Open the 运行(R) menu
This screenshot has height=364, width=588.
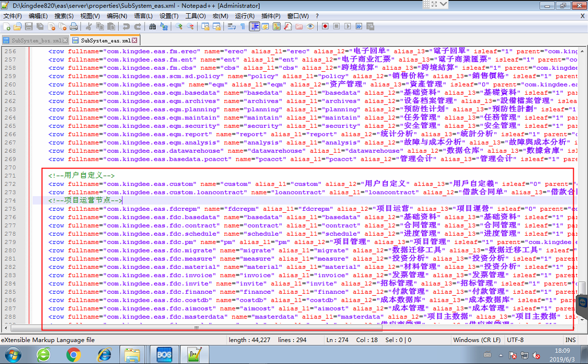244,16
